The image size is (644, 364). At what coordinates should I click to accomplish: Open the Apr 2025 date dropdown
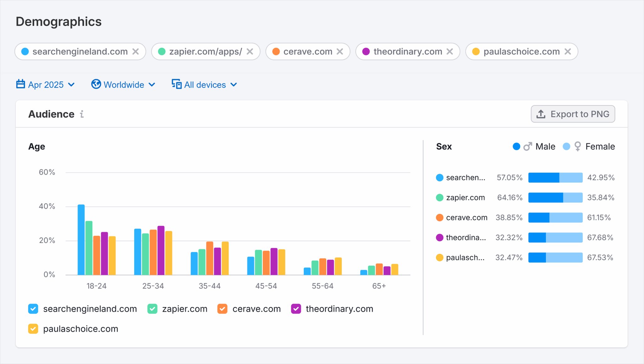(x=46, y=85)
